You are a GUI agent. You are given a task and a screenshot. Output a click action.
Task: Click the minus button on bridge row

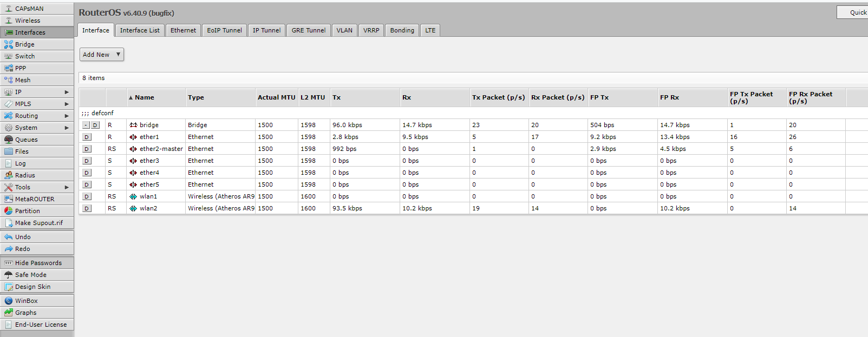(x=86, y=125)
